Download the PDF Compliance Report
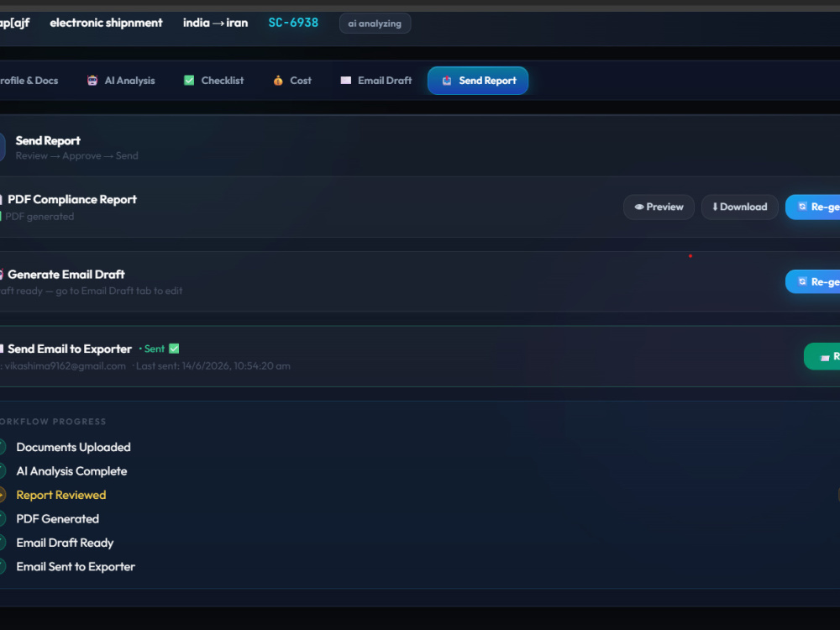This screenshot has width=840, height=630. tap(739, 207)
